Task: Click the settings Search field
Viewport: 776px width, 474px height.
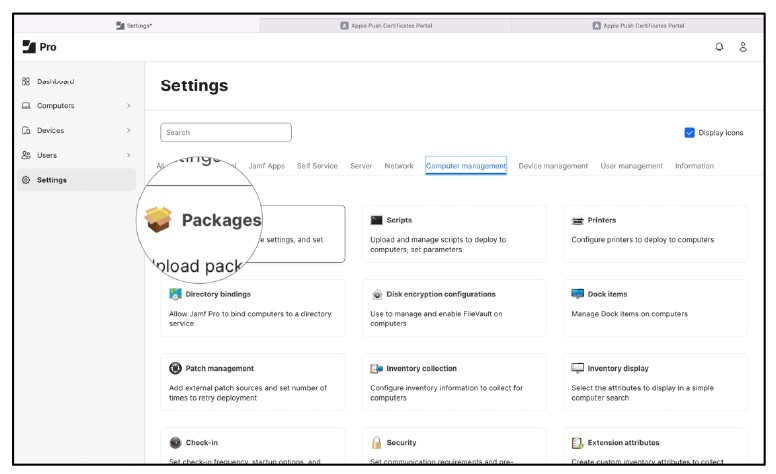Action: [x=226, y=132]
